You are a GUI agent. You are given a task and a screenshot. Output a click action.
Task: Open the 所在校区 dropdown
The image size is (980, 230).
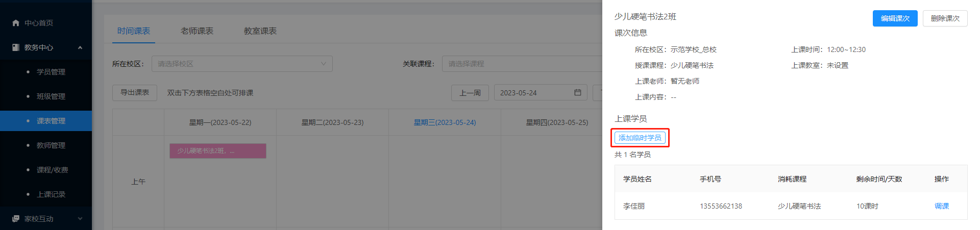tap(242, 64)
